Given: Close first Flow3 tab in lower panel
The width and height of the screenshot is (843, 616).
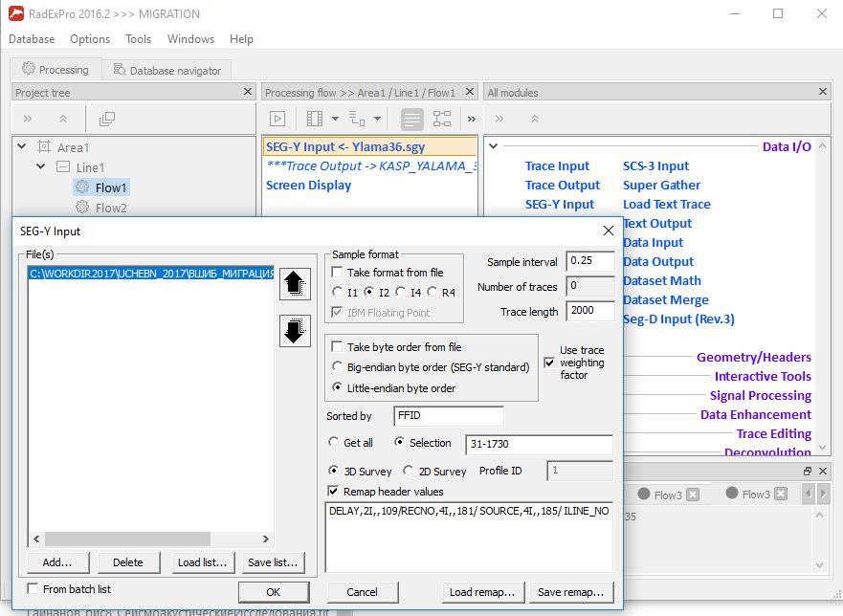Looking at the screenshot, I should [x=693, y=494].
